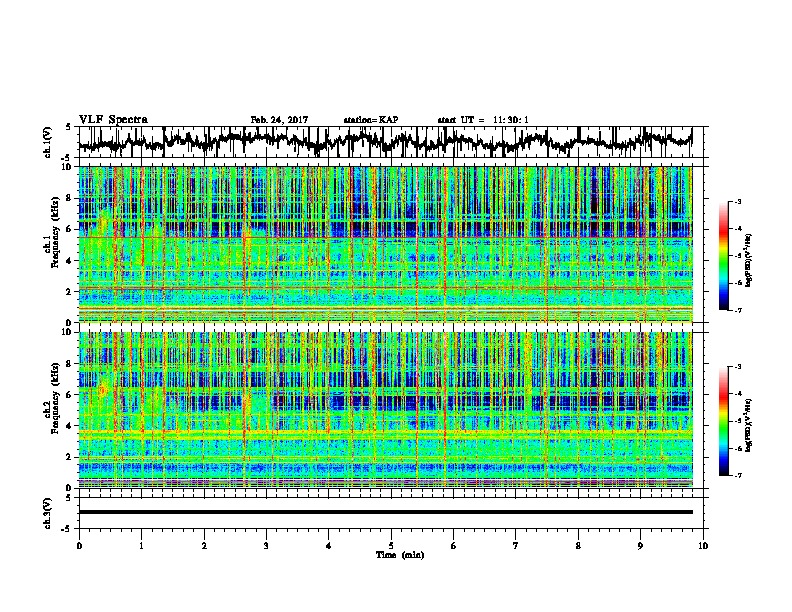Click the time axis tick label "7"
Screen dimensions: 792x612
pyautogui.click(x=516, y=546)
